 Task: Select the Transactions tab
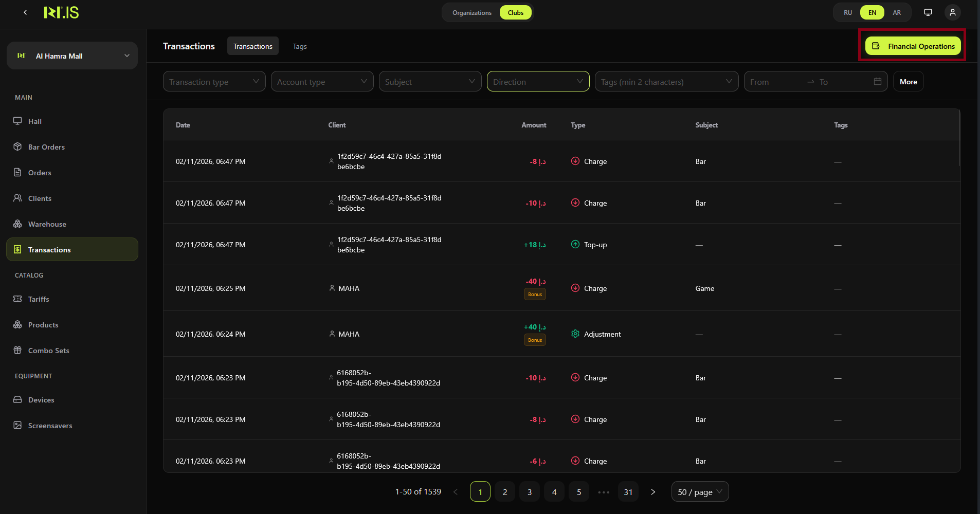[252, 46]
